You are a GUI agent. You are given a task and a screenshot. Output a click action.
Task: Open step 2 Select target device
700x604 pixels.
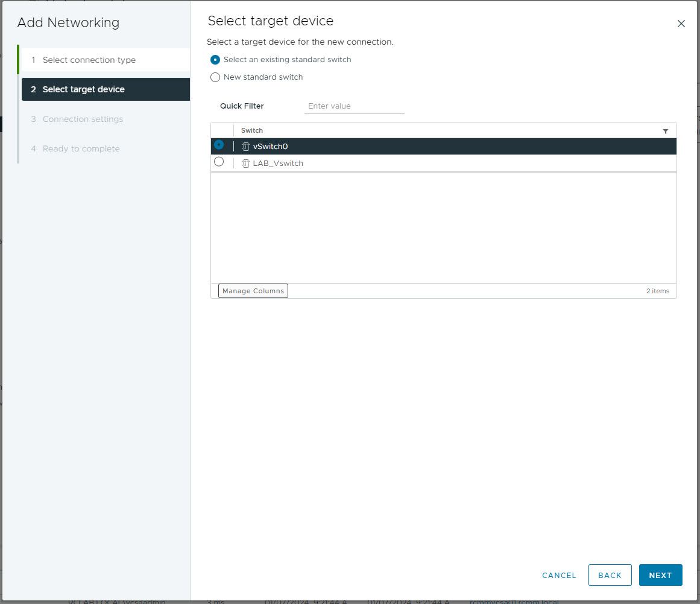pyautogui.click(x=106, y=89)
